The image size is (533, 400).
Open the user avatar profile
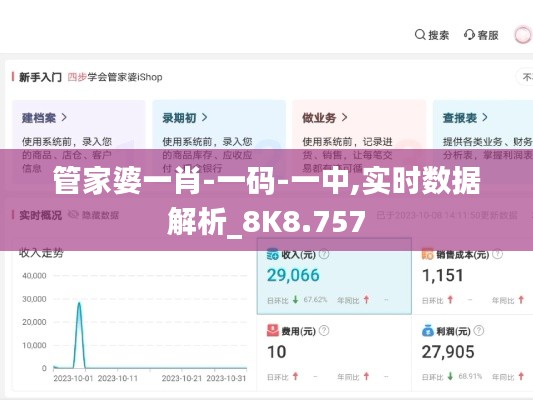click(522, 35)
